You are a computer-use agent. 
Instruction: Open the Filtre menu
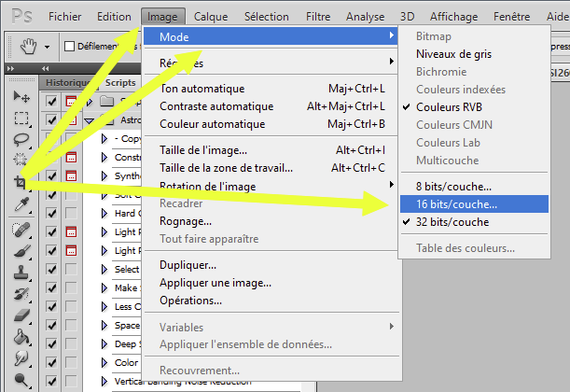[x=318, y=17]
